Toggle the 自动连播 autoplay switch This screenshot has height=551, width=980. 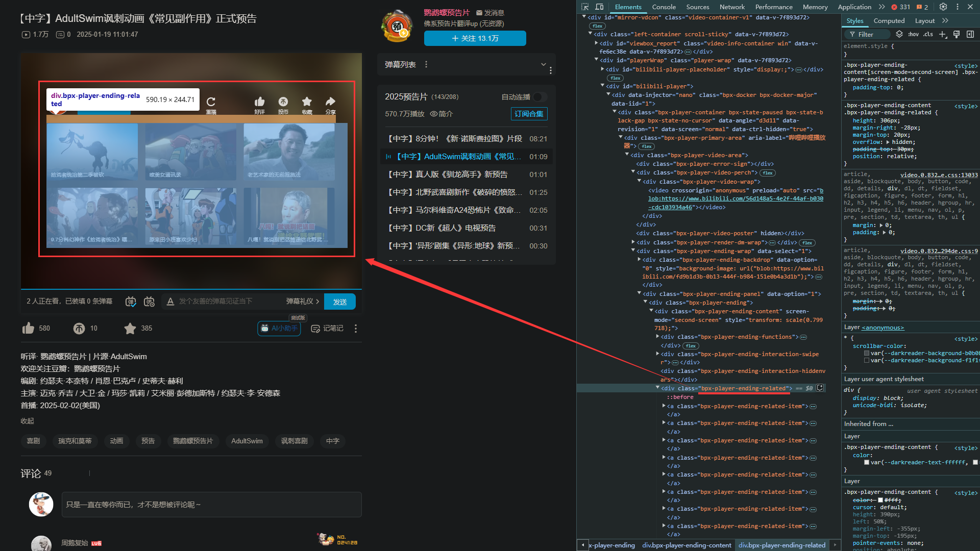point(540,97)
